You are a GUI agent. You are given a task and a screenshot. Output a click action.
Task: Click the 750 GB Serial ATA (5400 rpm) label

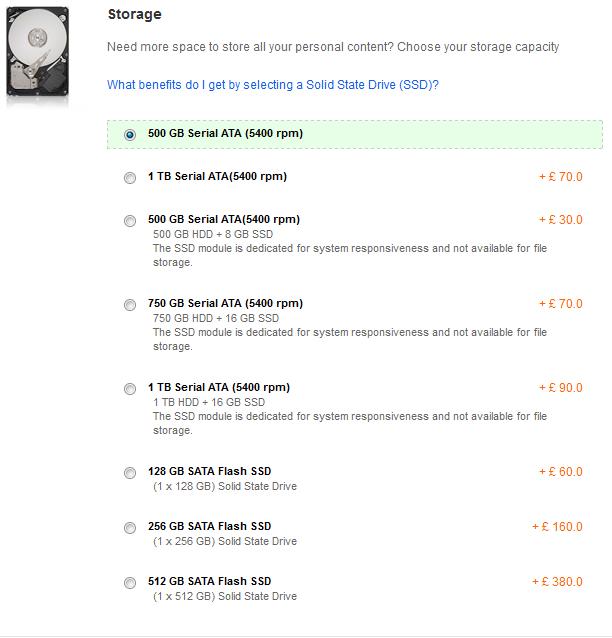point(225,303)
